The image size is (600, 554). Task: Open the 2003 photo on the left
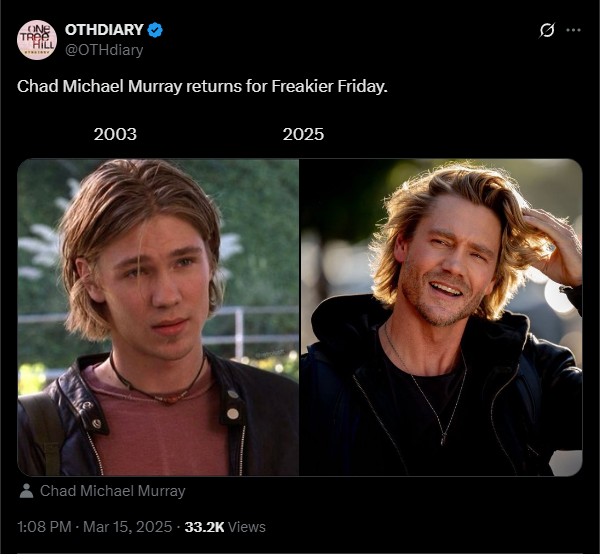click(x=158, y=317)
